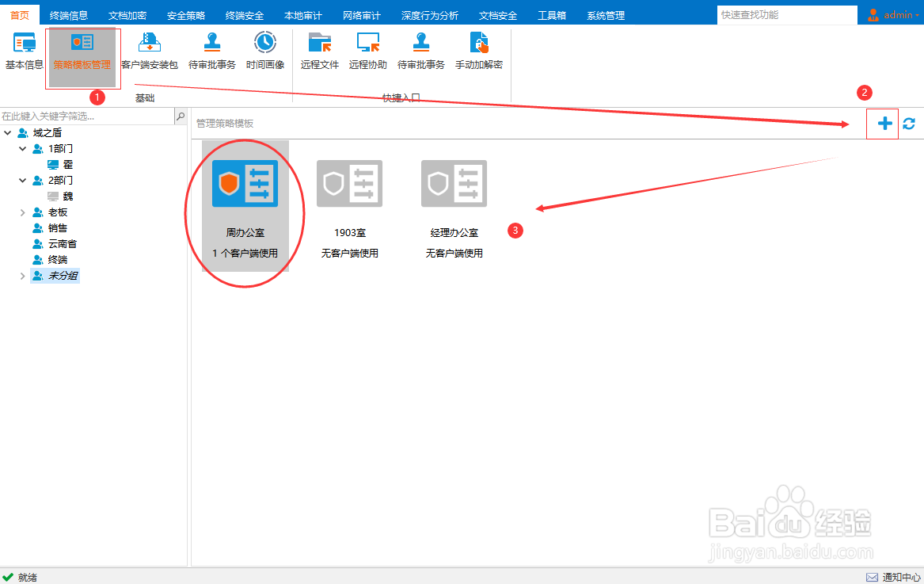Select computer 霍 under 1部门
Screen dimensions: 924x584
(60, 165)
